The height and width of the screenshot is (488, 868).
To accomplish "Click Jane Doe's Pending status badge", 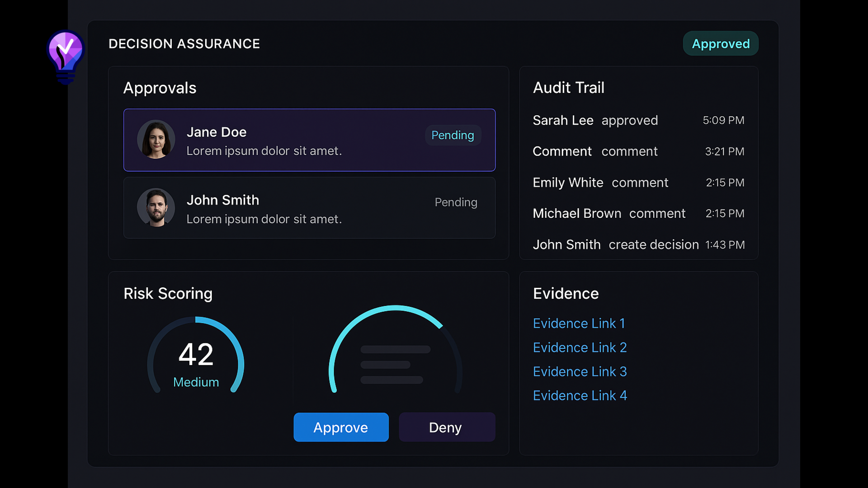I will (x=453, y=135).
